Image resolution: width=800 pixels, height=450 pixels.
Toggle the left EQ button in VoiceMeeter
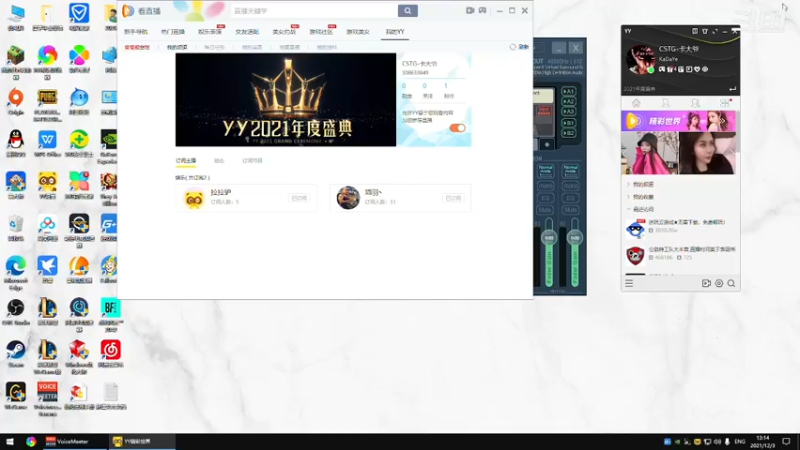tap(545, 198)
